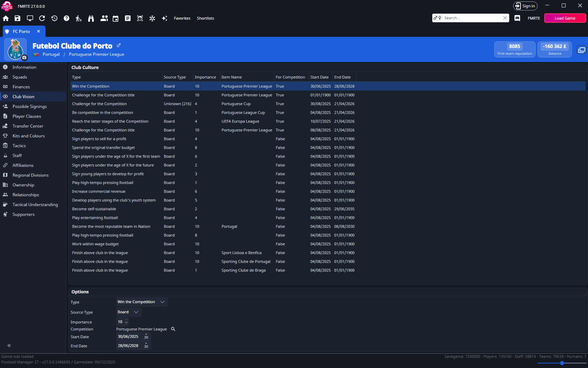Screen dimensions: 588x368
Task: Click the camera icon on club badge
Action: pyautogui.click(x=24, y=57)
